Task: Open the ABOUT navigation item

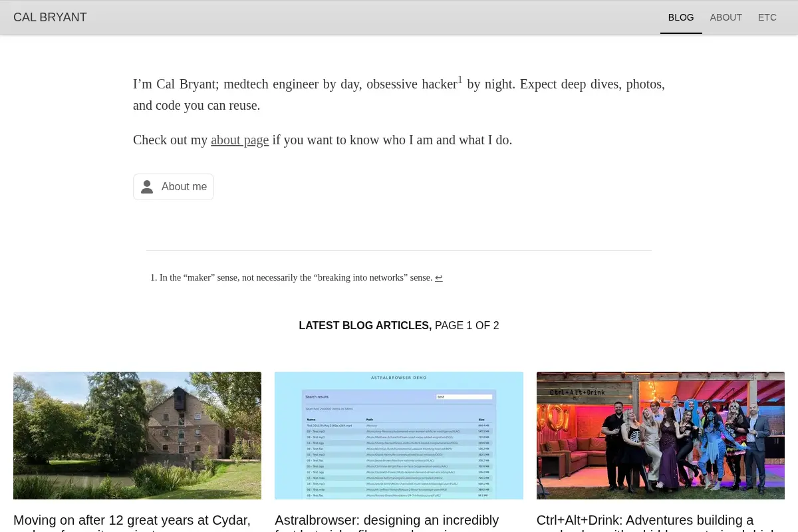Action: tap(726, 17)
